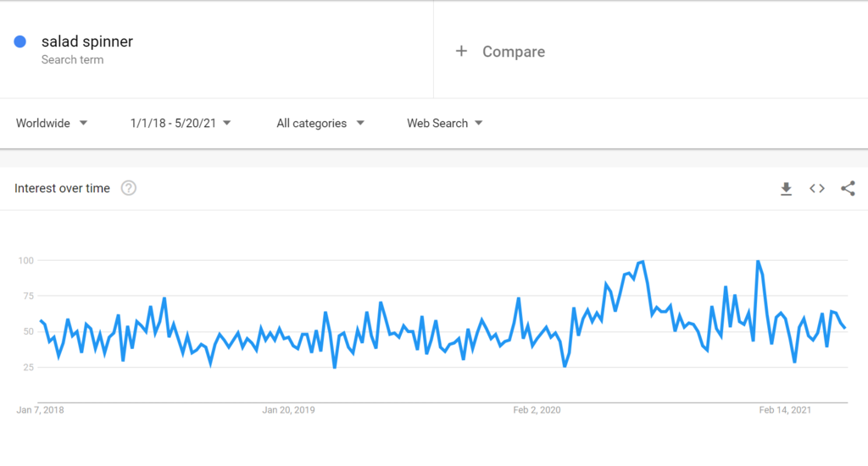Click the Jan 7, 2018 axis label

click(x=40, y=410)
